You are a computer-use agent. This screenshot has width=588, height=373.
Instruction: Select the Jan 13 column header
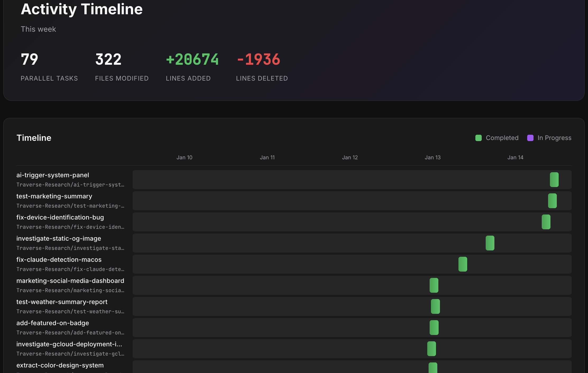pyautogui.click(x=433, y=157)
